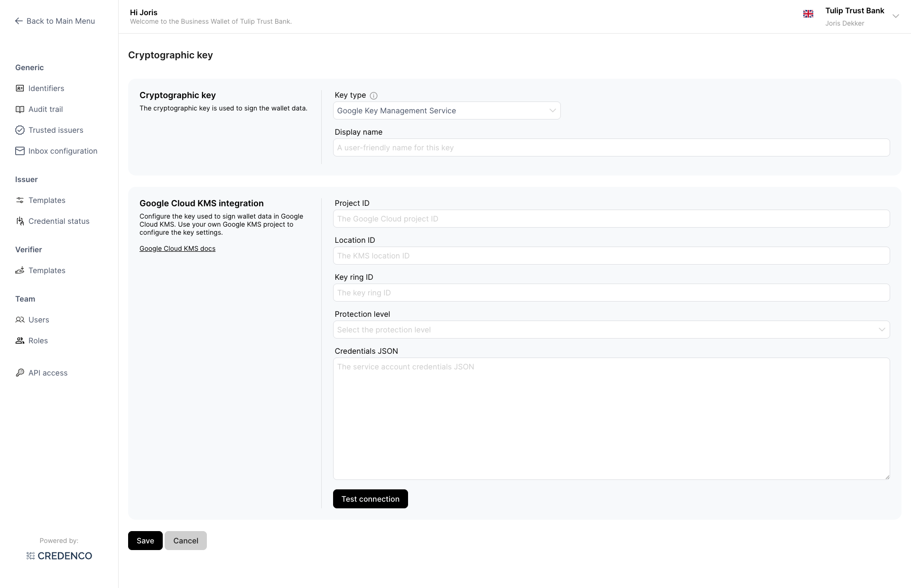Click into the Credentials JSON textarea
The height and width of the screenshot is (588, 911).
(x=611, y=418)
